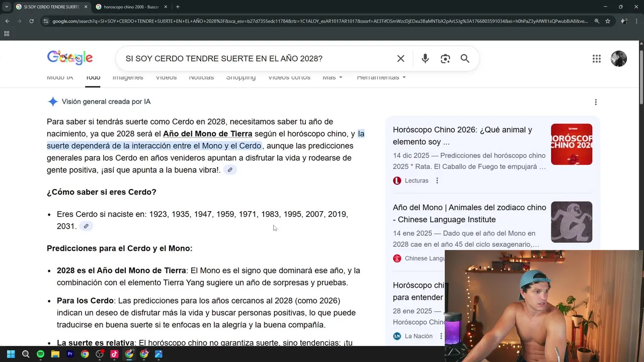Click the heading '¿Cómo saber si eres Cerdo?'
The height and width of the screenshot is (362, 644).
[102, 192]
